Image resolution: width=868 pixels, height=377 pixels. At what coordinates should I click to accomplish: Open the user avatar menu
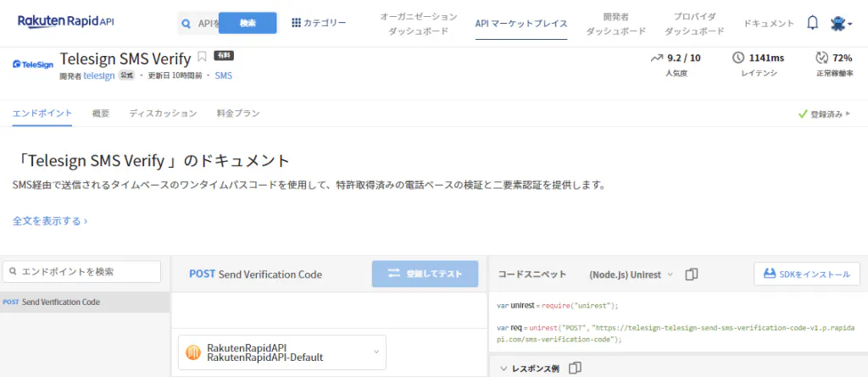point(841,23)
